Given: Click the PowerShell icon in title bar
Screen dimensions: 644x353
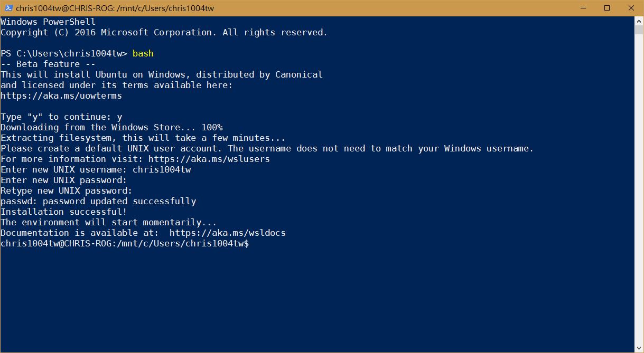Looking at the screenshot, I should point(8,8).
